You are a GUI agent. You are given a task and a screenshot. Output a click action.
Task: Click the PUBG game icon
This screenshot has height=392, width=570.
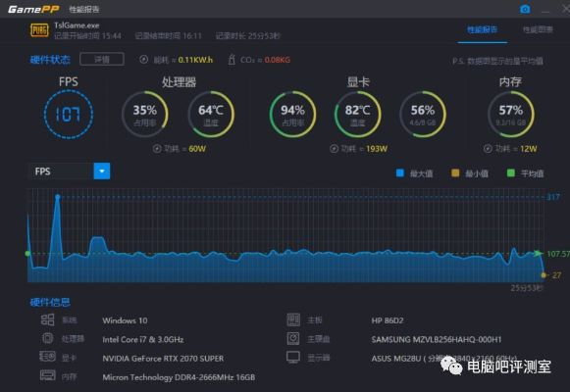(x=39, y=30)
